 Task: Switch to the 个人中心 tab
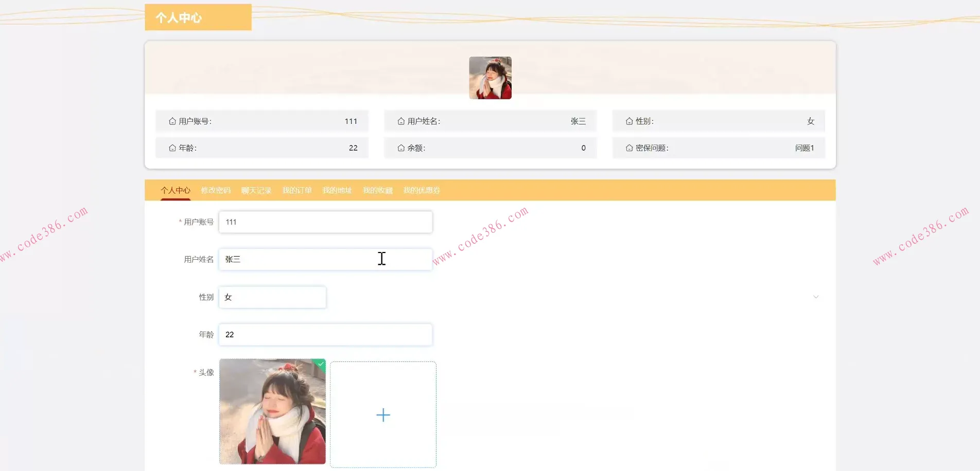coord(176,190)
